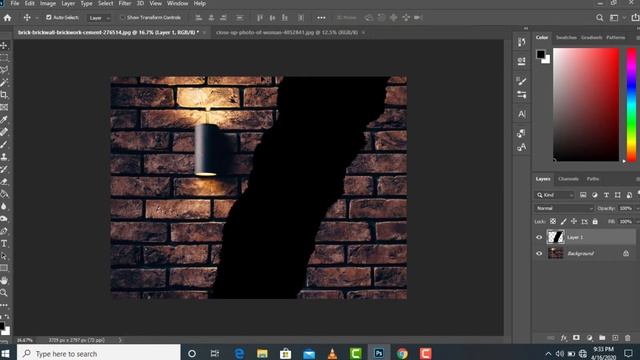The height and width of the screenshot is (360, 640).
Task: Open the Properties panel icon
Action: (x=521, y=61)
